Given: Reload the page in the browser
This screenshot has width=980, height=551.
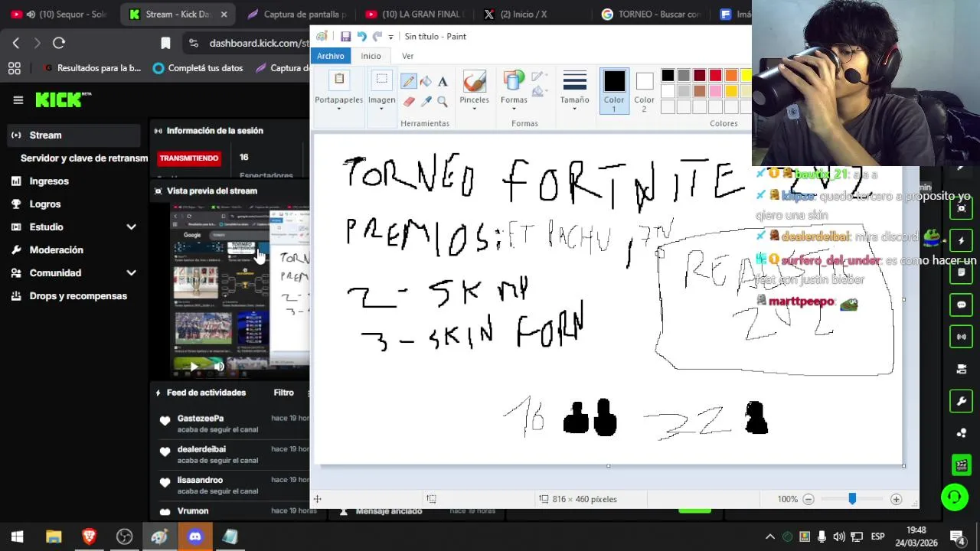Looking at the screenshot, I should pyautogui.click(x=59, y=43).
